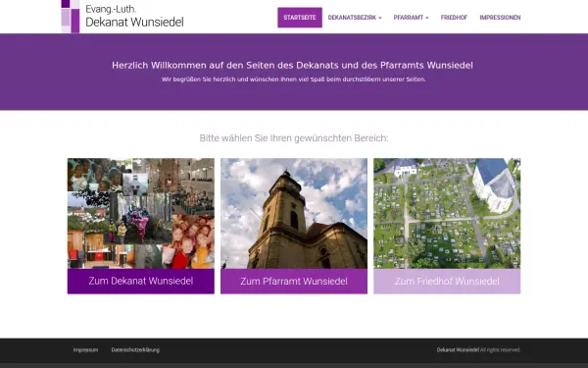Click the Herzlich Willkommen heading text
The height and width of the screenshot is (368, 588).
(x=292, y=66)
